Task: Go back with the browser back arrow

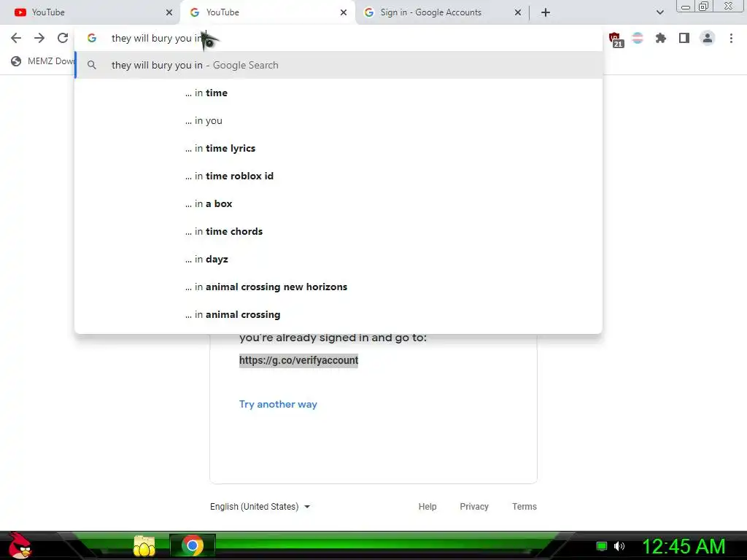Action: point(16,38)
